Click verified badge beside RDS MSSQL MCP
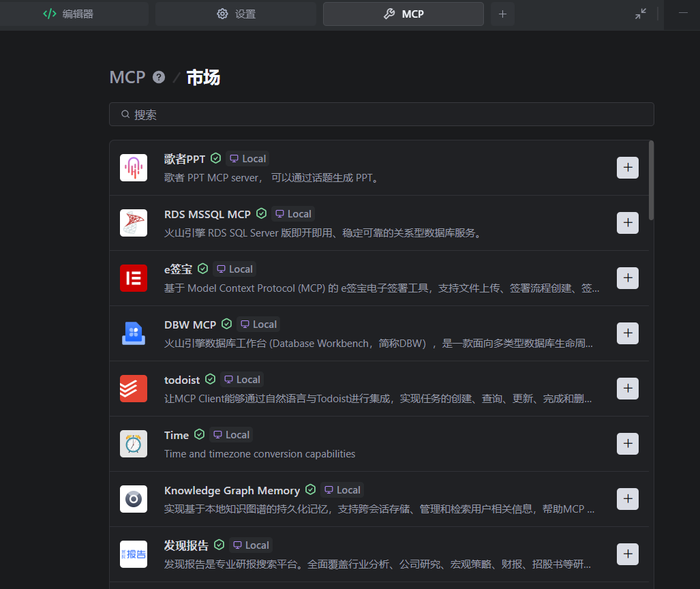The image size is (700, 589). (x=261, y=213)
